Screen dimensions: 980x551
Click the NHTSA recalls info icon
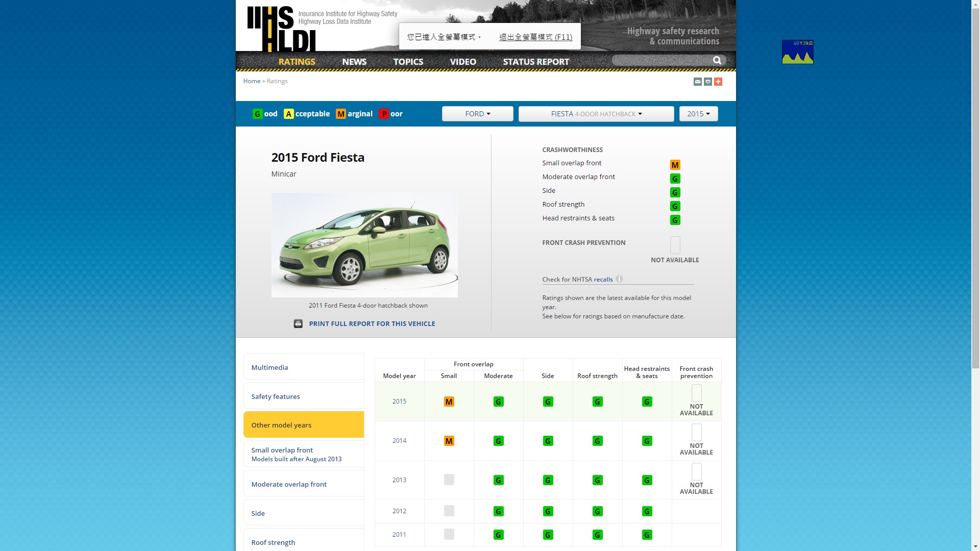pos(619,279)
